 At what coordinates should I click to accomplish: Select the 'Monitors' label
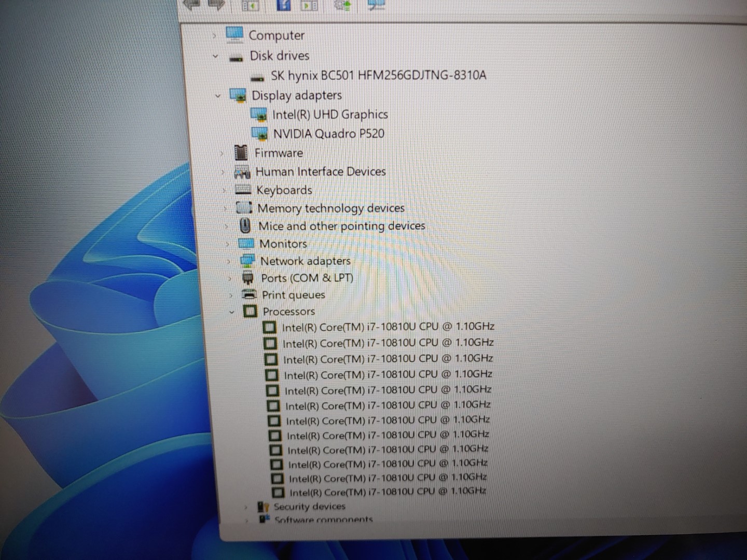pyautogui.click(x=283, y=244)
